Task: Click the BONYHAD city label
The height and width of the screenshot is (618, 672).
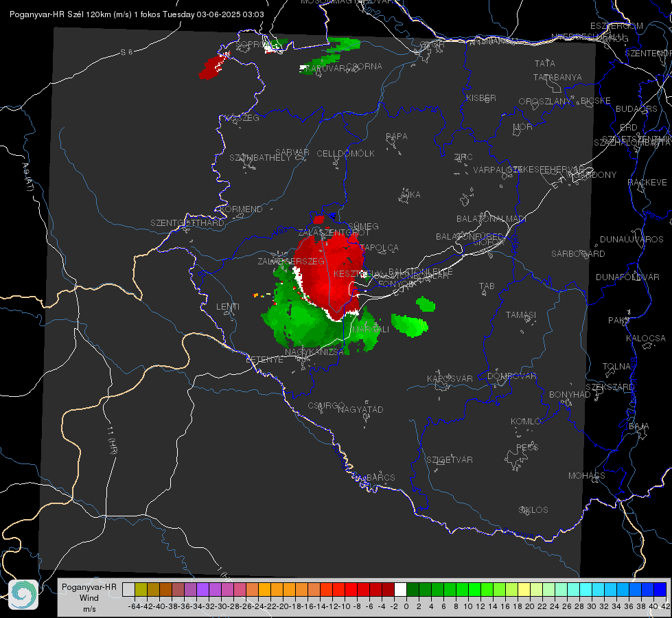Action: coord(570,395)
